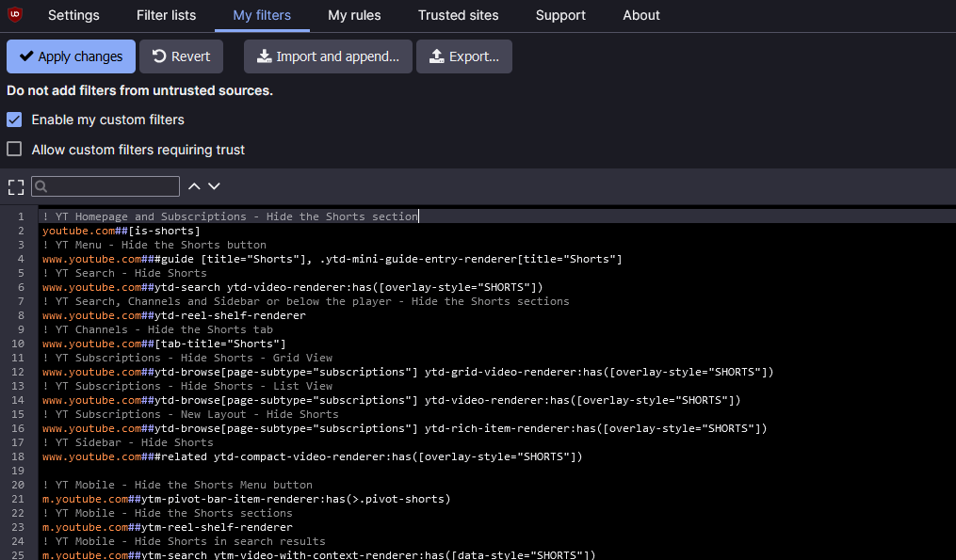
Task: Click the magnifier icon in search box
Action: pyautogui.click(x=41, y=186)
